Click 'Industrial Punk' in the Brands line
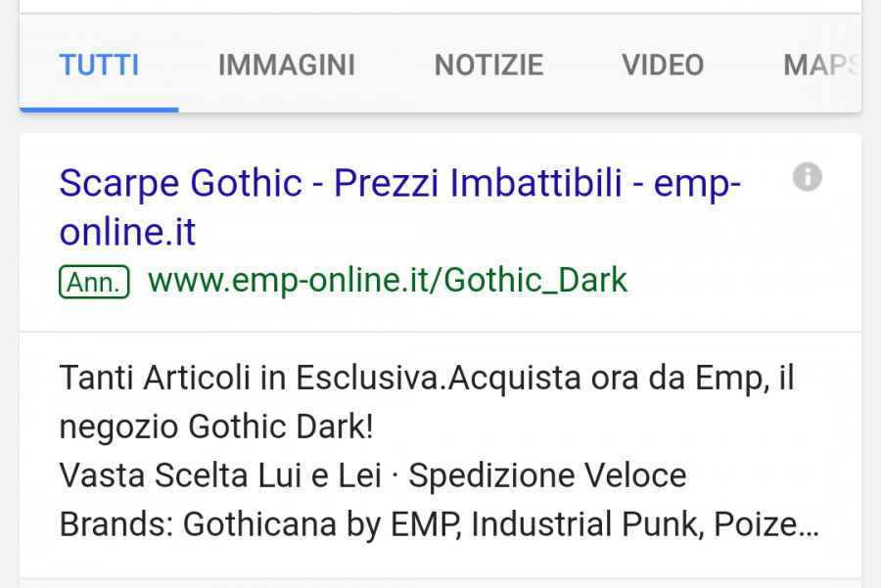 coord(591,525)
